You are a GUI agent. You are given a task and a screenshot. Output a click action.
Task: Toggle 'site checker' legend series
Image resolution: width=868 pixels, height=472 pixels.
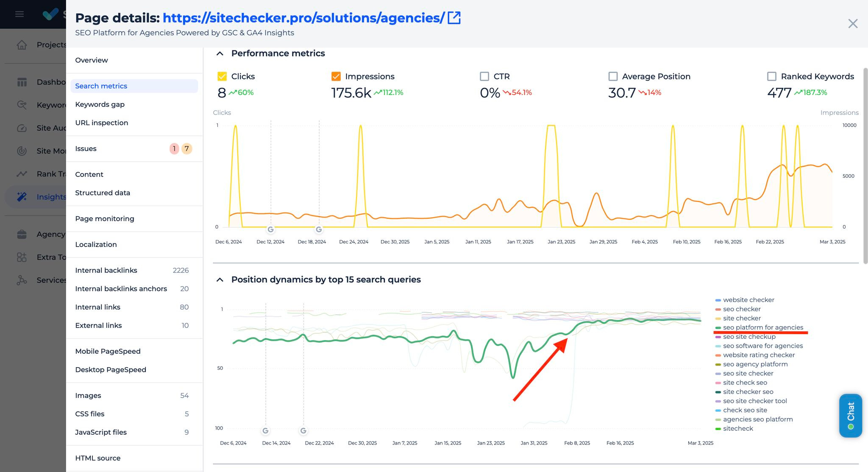[738, 318]
